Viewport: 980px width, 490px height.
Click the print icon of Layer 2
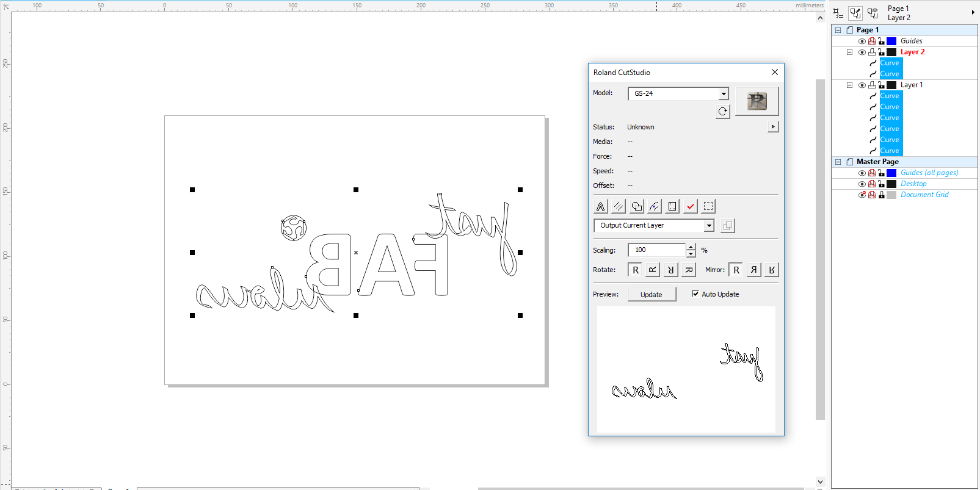point(872,52)
